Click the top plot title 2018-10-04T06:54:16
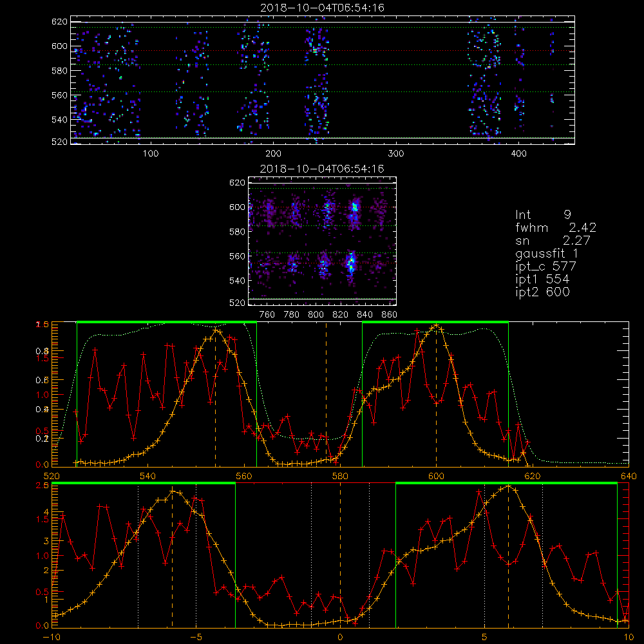The width and height of the screenshot is (644, 644). click(x=323, y=8)
